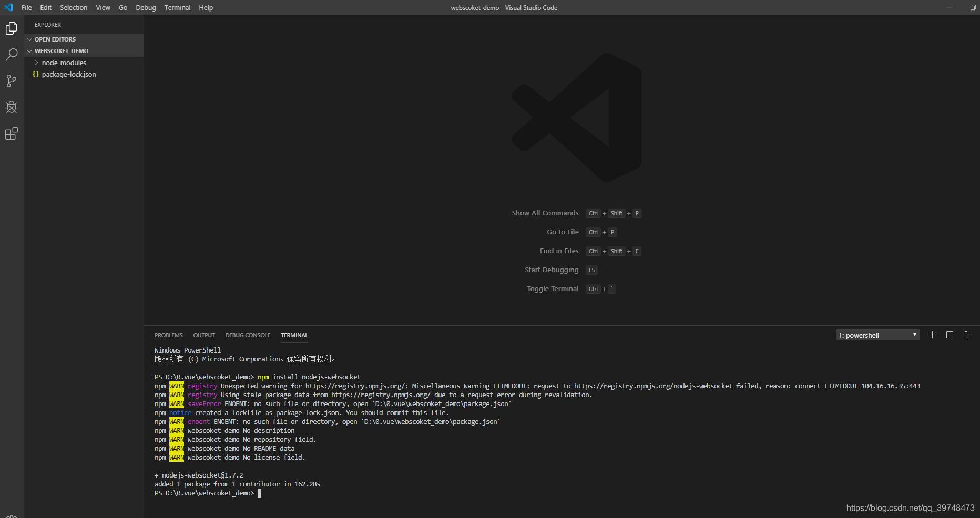Click the window title 'webscoket_demo - Visual Studio Code'
Image resolution: width=980 pixels, height=518 pixels.
coord(504,8)
